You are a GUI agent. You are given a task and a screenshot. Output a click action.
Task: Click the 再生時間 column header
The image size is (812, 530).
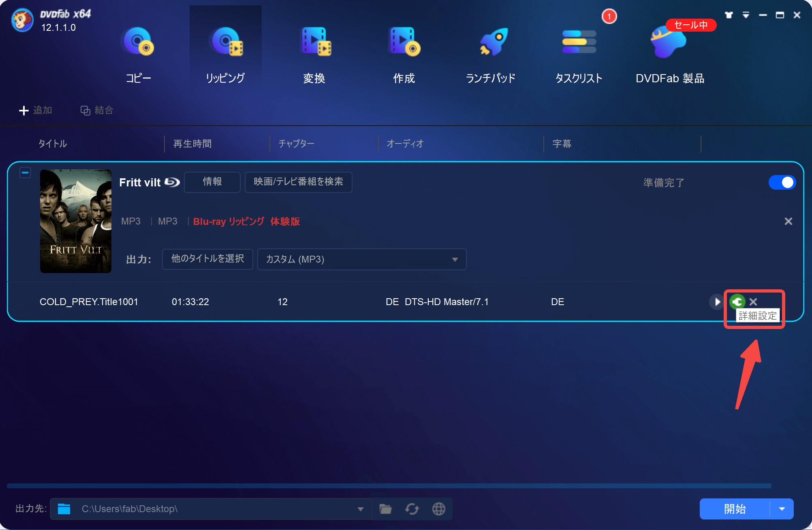point(192,143)
